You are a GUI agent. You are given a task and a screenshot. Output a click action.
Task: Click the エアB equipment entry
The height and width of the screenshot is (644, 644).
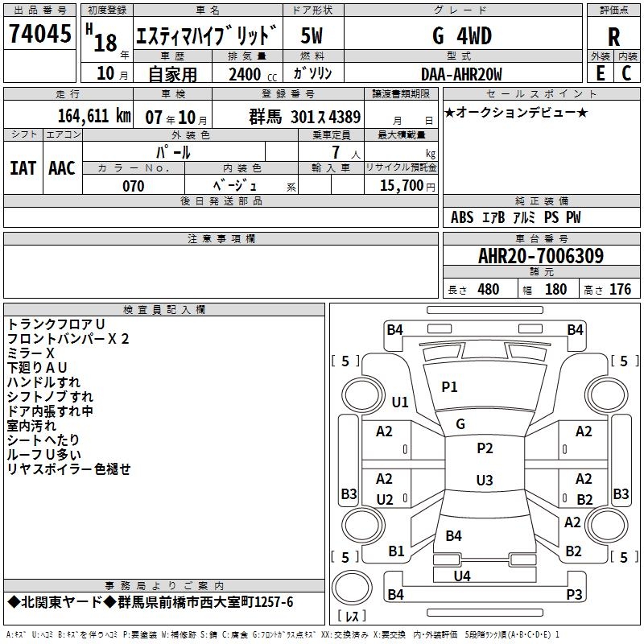click(493, 217)
